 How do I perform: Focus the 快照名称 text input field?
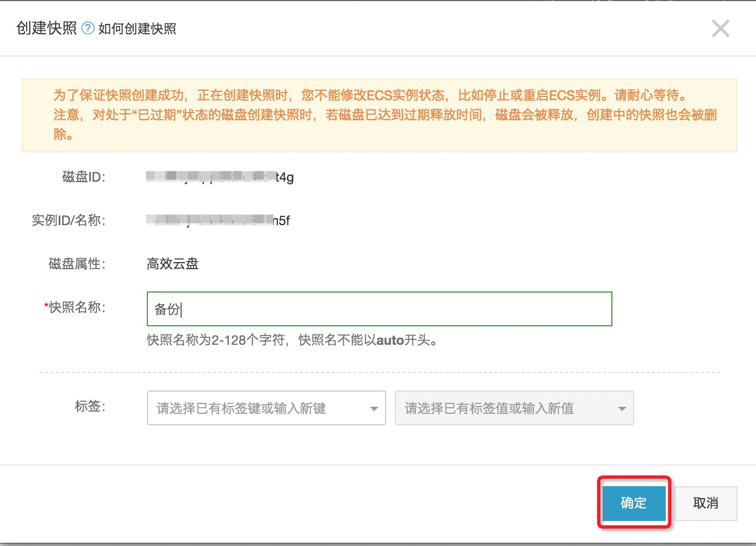tap(379, 309)
